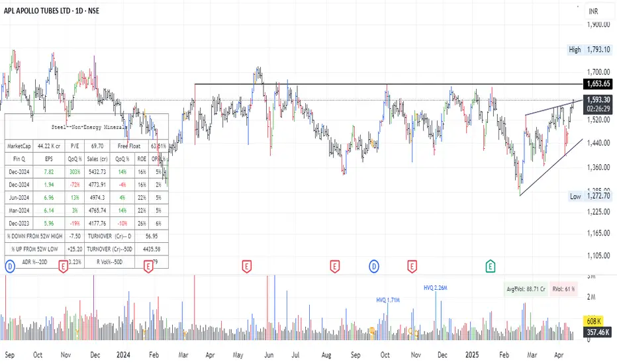617x364 pixels.
Task: Click the blue dividend D marker near Oct 2024
Action: click(x=374, y=267)
